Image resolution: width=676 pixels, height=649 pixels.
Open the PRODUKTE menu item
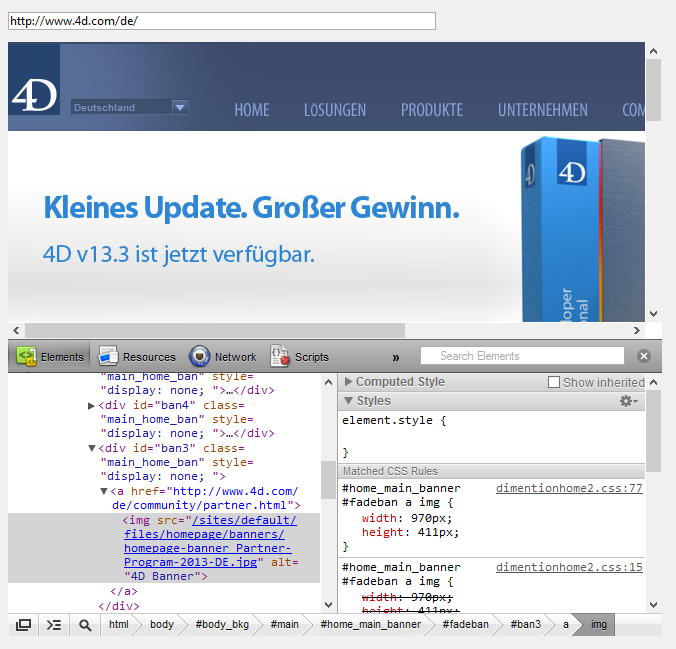(x=432, y=110)
